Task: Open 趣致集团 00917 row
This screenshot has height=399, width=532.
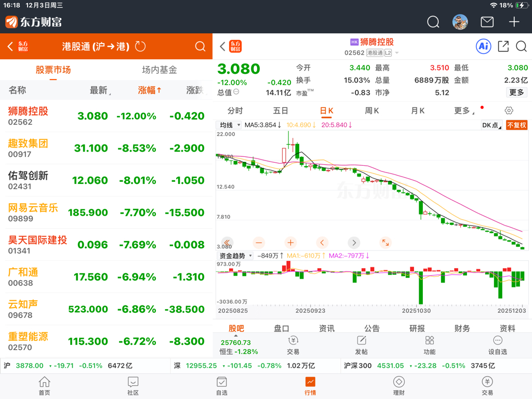Action: pos(106,148)
